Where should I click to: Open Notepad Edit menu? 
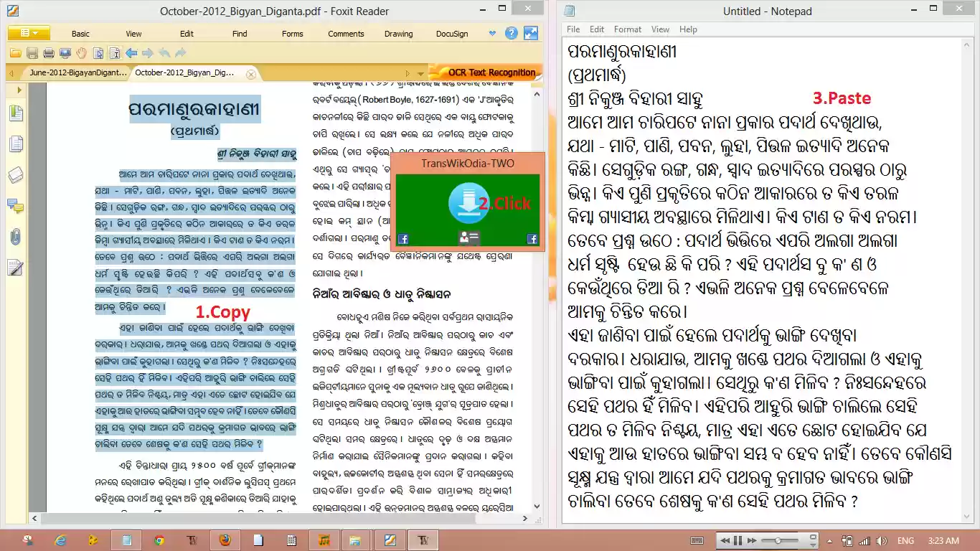point(597,29)
